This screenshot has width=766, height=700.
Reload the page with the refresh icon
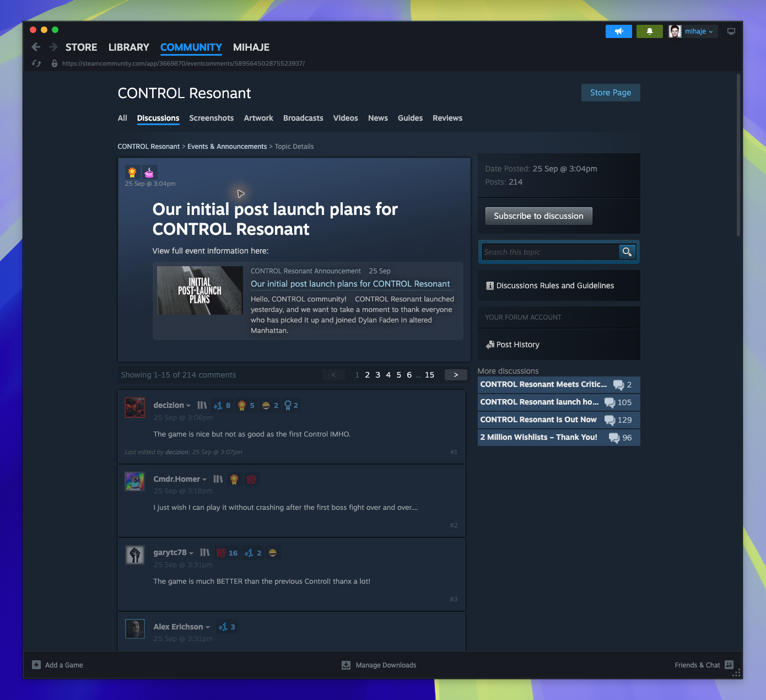(37, 63)
